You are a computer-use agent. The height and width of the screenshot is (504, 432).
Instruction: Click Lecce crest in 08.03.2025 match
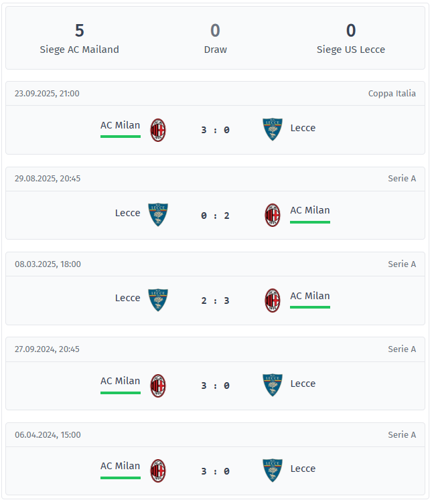(x=158, y=300)
